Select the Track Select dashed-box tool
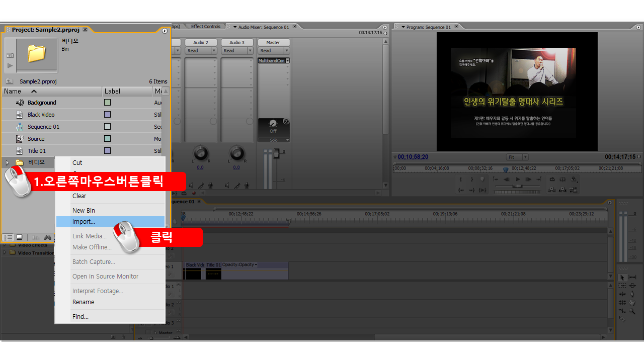644x362 pixels. coord(622,286)
